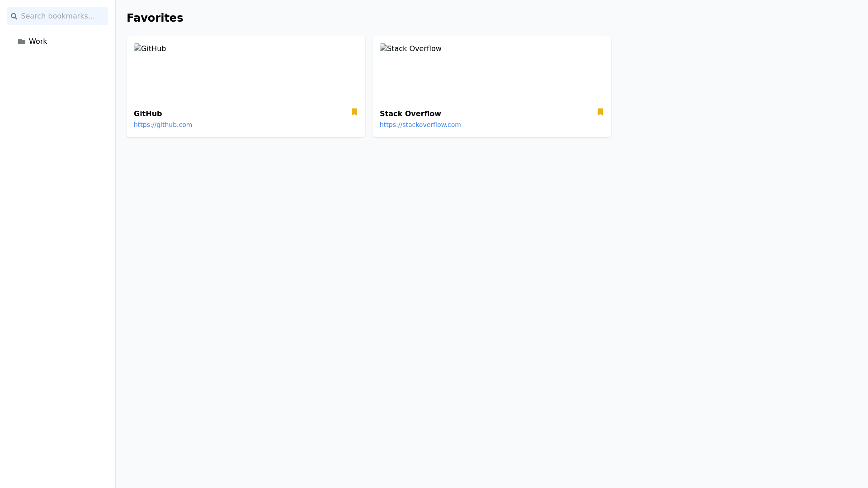Toggle GitHub's yellow bookmark favorite icon
The width and height of the screenshot is (868, 488).
click(x=354, y=112)
